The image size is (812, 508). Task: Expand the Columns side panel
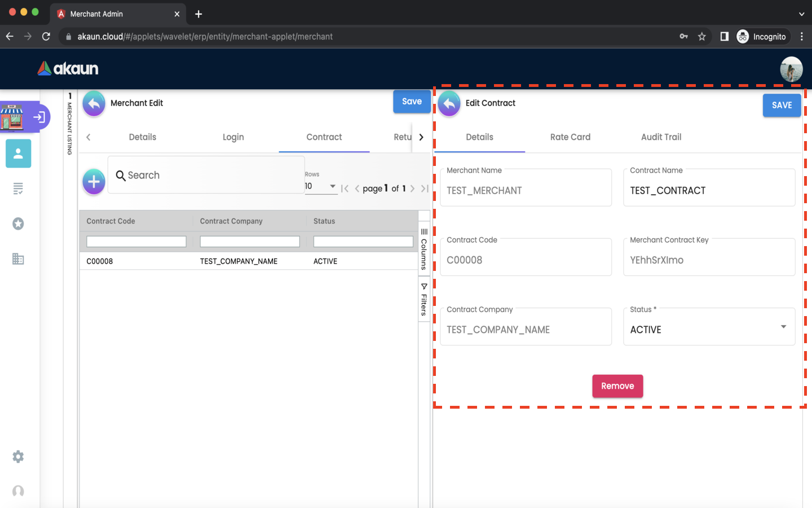pos(424,249)
